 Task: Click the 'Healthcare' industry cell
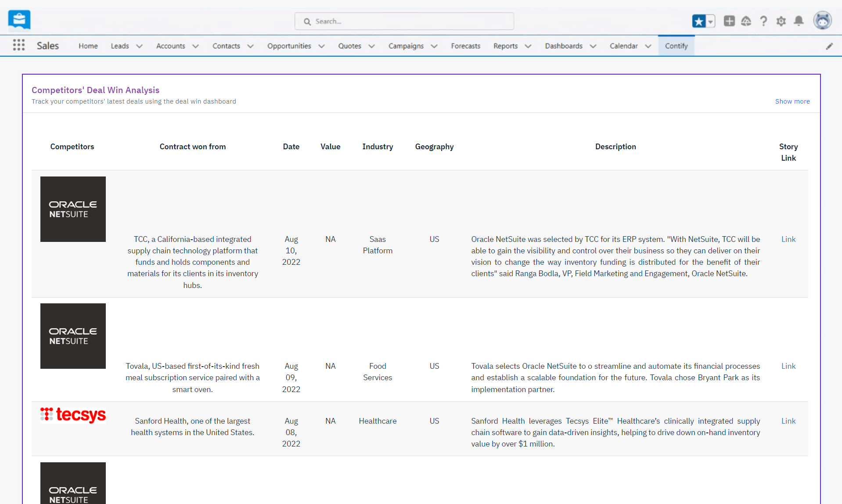click(x=378, y=421)
